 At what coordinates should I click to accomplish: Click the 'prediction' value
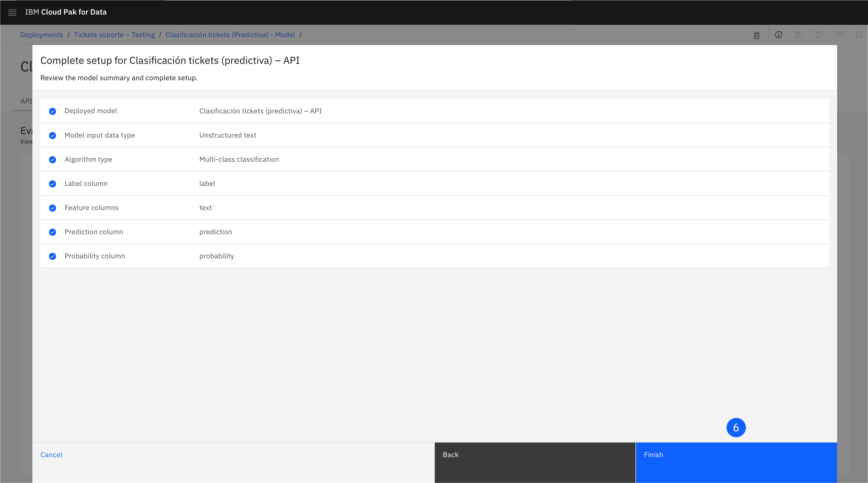[x=216, y=232]
